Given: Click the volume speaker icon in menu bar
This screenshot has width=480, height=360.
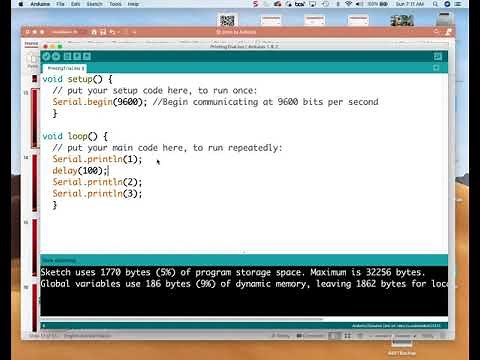Looking at the screenshot, I should (x=360, y=4).
